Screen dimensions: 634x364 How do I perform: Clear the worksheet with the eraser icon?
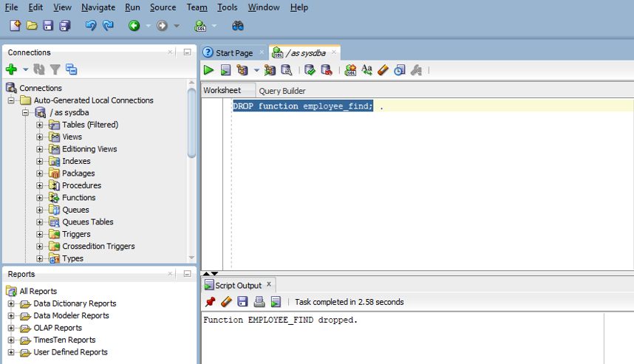tap(383, 70)
